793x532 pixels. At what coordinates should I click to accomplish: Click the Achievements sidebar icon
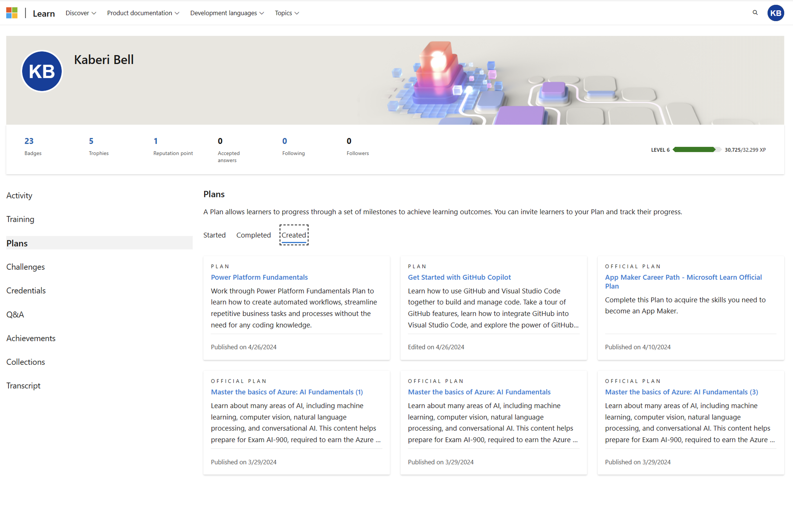(30, 338)
